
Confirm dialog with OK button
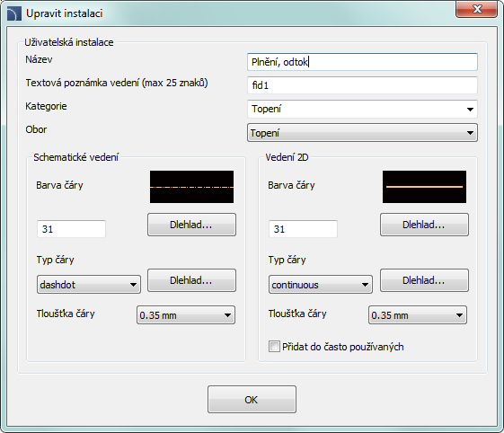coord(252,400)
